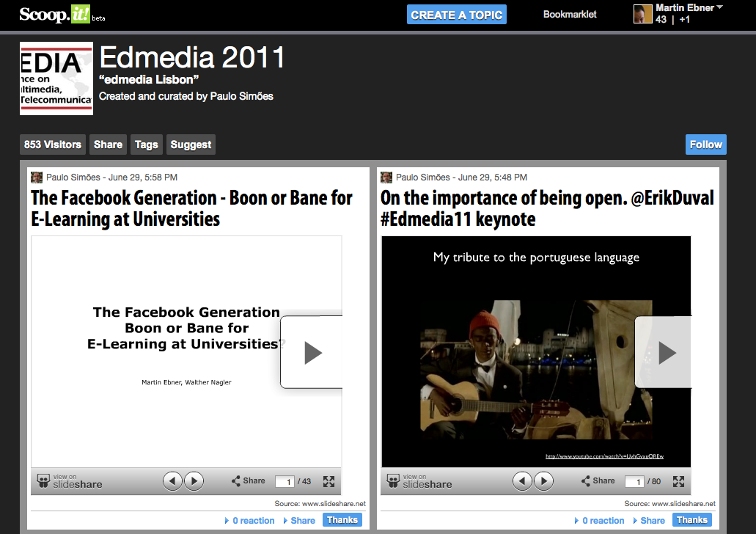Viewport: 756px width, 534px height.
Task: Click SlideShare logo under Facebook Generation slides
Action: [x=70, y=481]
